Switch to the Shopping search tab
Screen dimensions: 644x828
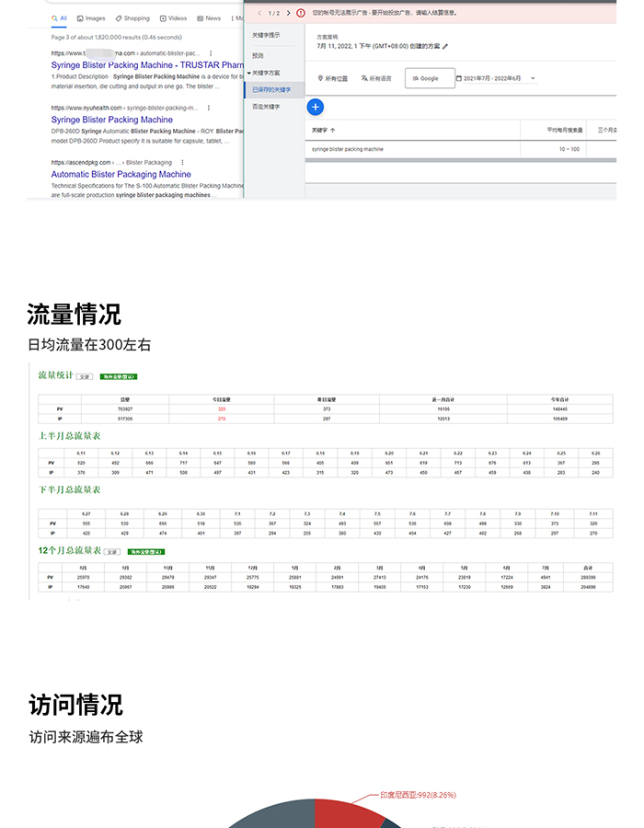tap(132, 18)
